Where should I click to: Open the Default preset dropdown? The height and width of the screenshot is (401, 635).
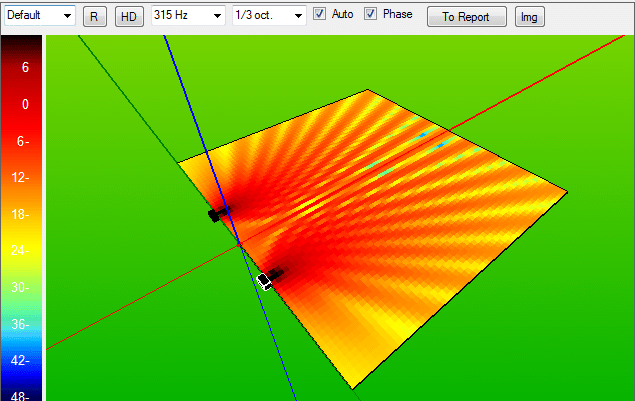tap(40, 16)
